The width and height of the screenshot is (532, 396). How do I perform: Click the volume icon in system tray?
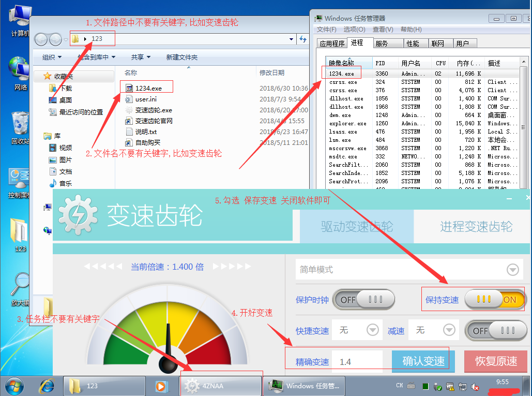click(x=475, y=386)
